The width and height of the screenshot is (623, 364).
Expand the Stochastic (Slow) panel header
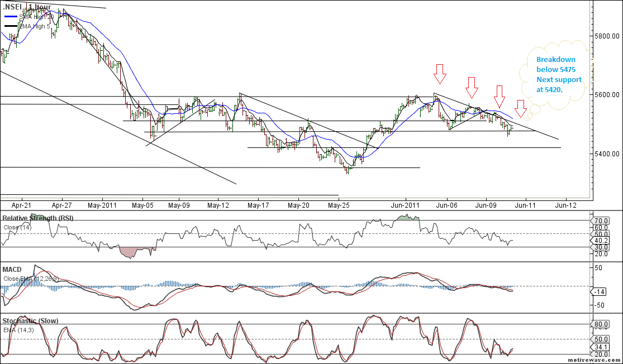(30, 321)
